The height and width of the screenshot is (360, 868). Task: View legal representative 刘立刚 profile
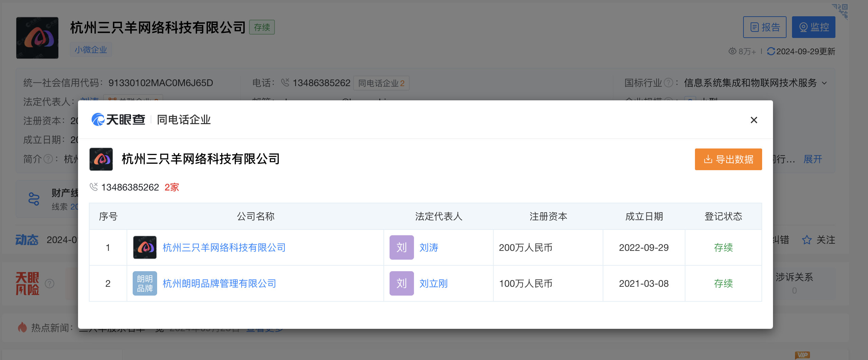click(x=433, y=283)
